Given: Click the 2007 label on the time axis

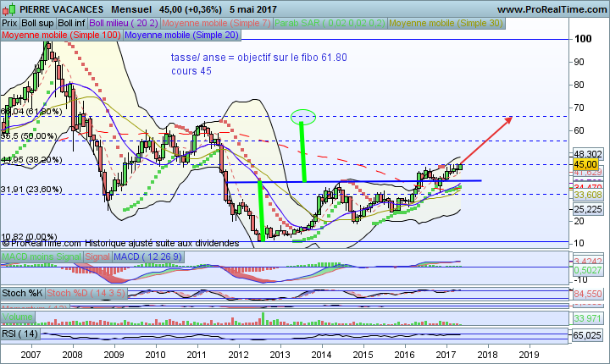Looking at the screenshot, I should click(31, 355).
